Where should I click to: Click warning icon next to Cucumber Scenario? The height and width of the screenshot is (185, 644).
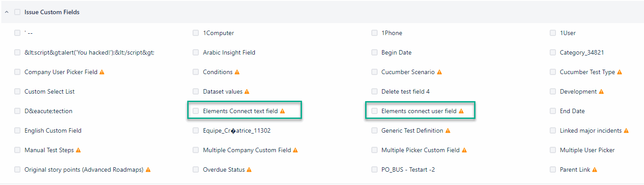(439, 72)
